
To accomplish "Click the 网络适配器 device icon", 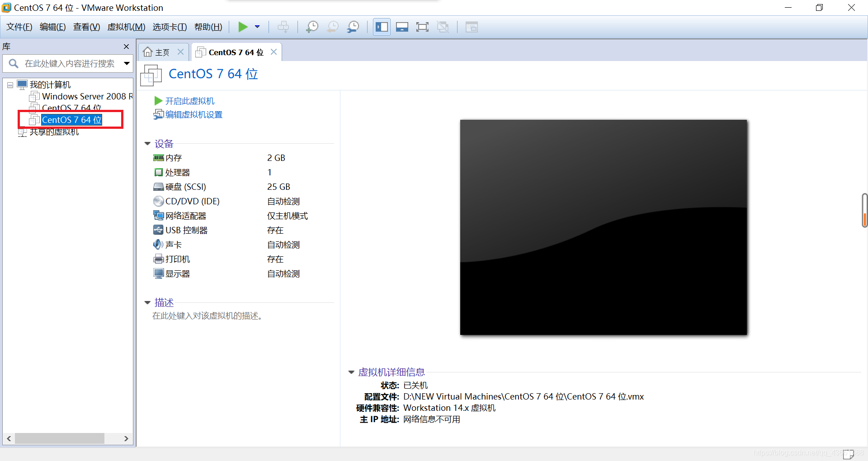I will [x=158, y=216].
